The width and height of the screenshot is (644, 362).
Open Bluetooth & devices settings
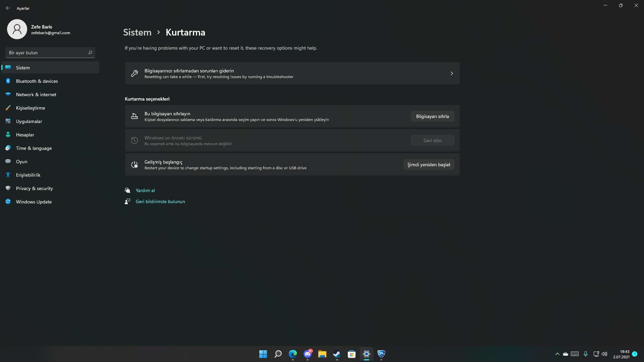point(37,81)
